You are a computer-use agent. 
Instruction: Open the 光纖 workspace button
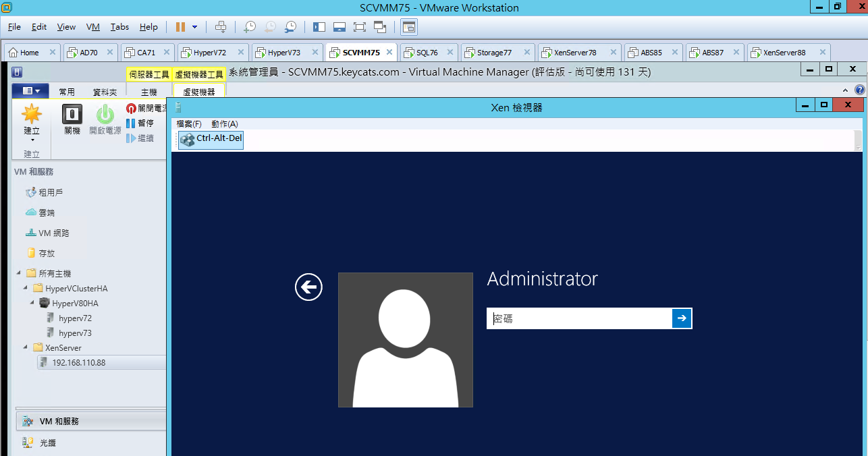91,443
